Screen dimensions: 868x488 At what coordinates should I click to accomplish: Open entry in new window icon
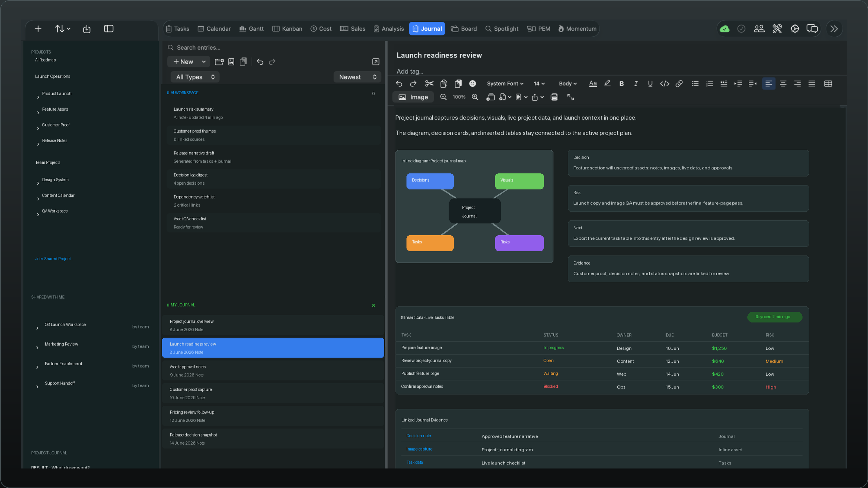coord(376,62)
